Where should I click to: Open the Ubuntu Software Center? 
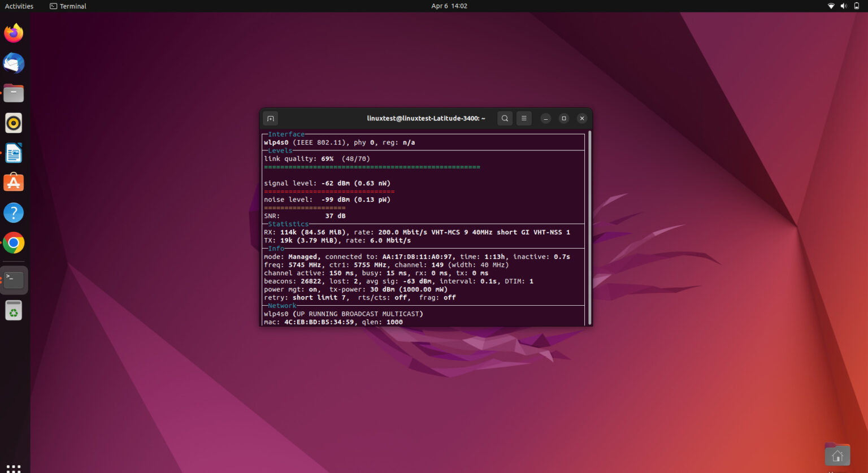(14, 182)
